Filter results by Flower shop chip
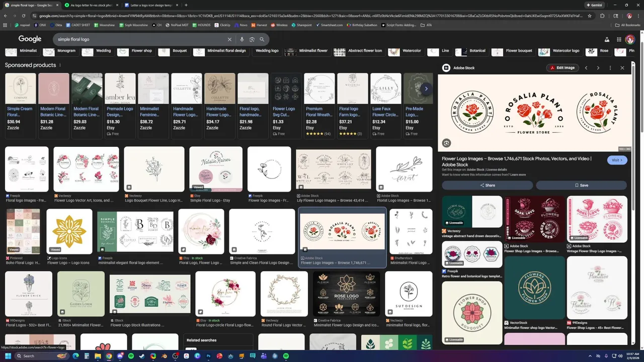This screenshot has width=644, height=362. (136, 51)
